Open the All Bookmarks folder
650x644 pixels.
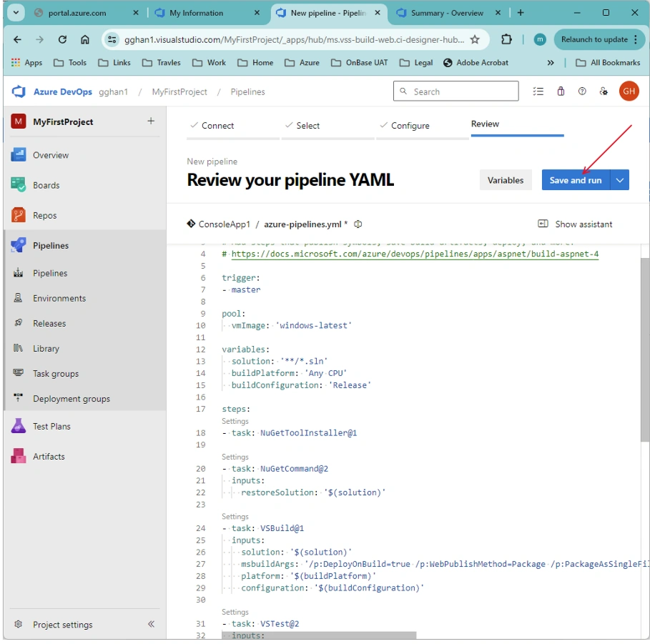(608, 63)
